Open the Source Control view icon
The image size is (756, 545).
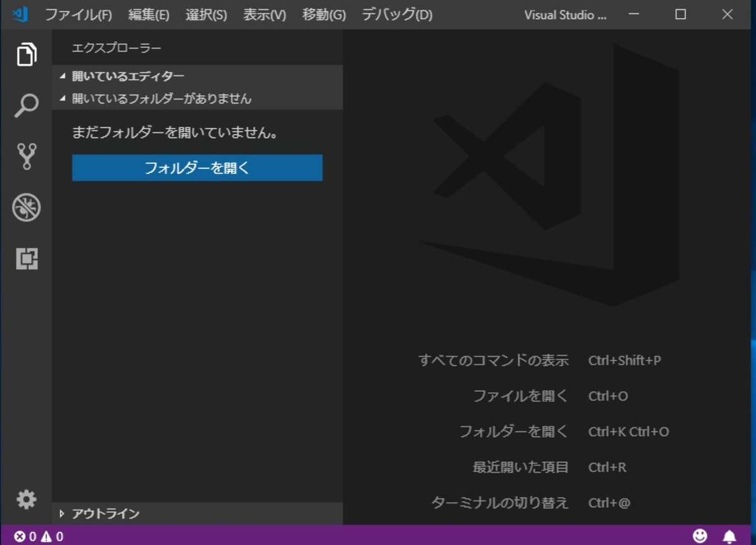click(x=27, y=156)
